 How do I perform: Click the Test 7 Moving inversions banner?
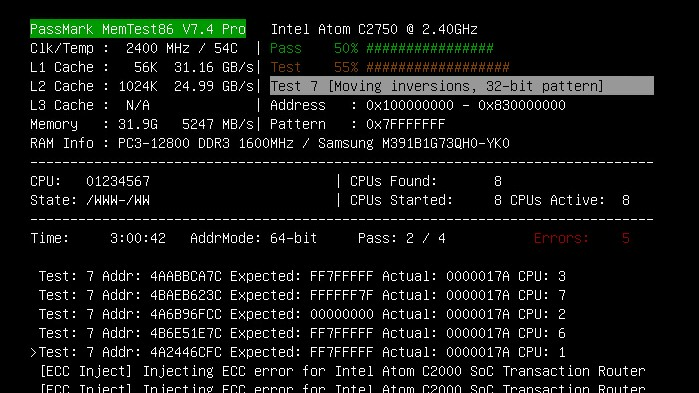pos(462,86)
